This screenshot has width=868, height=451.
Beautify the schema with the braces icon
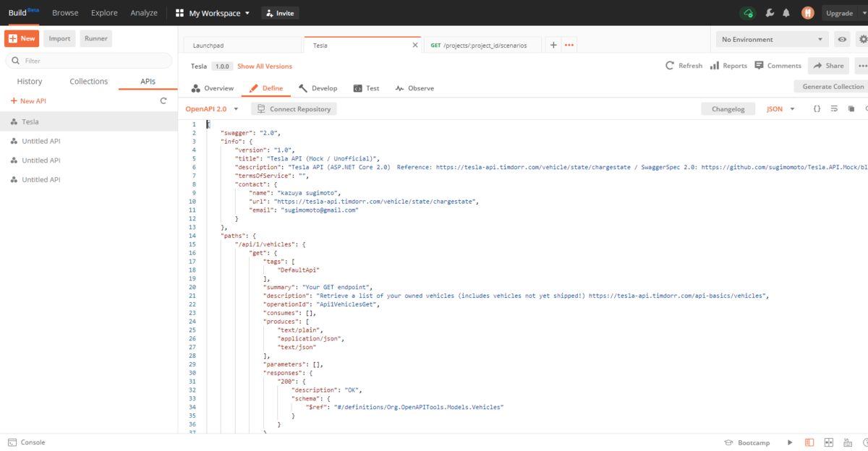[x=817, y=109]
